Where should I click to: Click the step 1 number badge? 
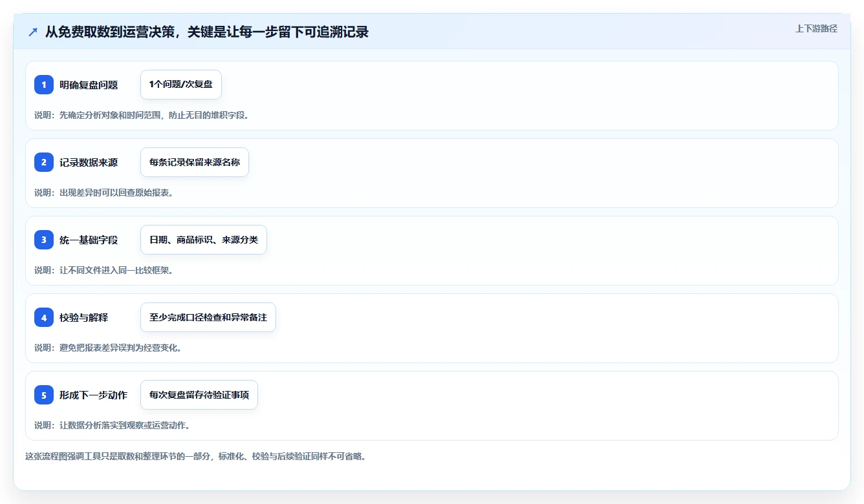(44, 85)
